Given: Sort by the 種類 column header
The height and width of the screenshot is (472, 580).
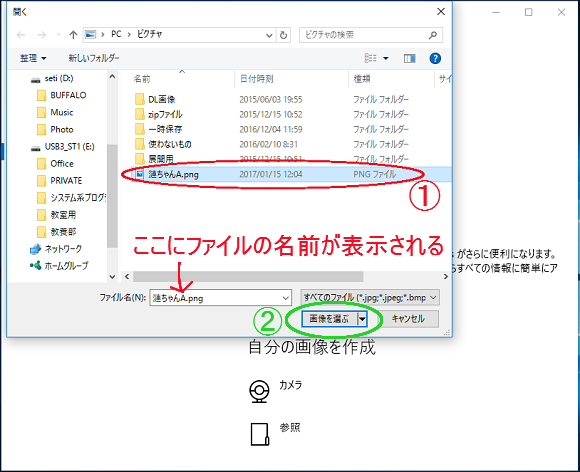Looking at the screenshot, I should (362, 79).
